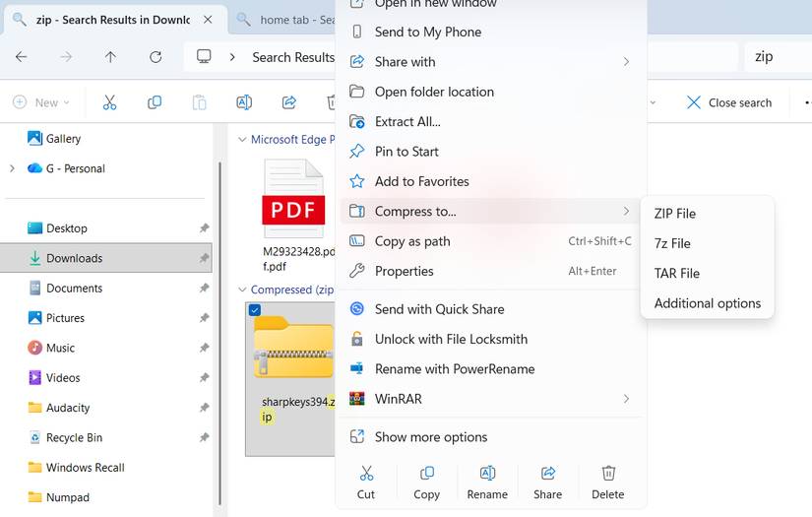
Task: Click the navigation pane scrollbar
Action: point(220,332)
